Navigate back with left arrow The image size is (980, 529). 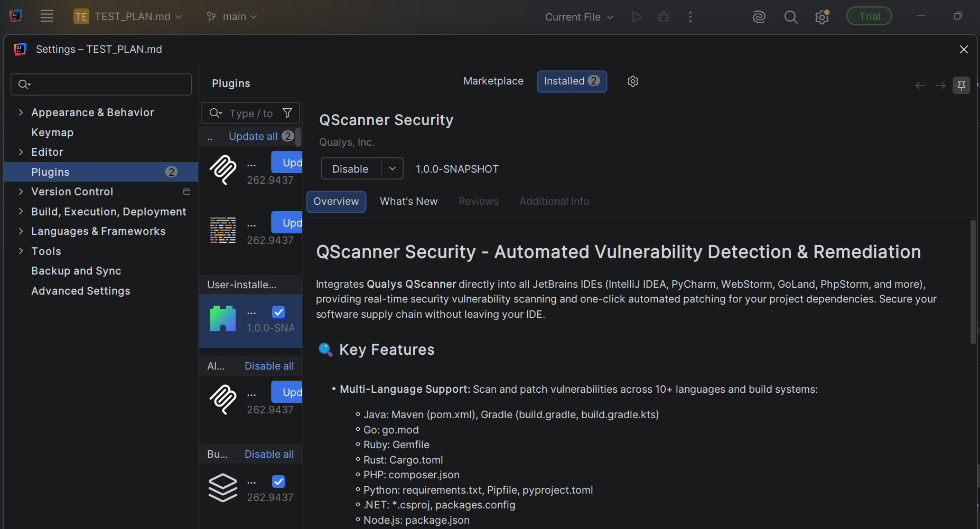click(920, 86)
